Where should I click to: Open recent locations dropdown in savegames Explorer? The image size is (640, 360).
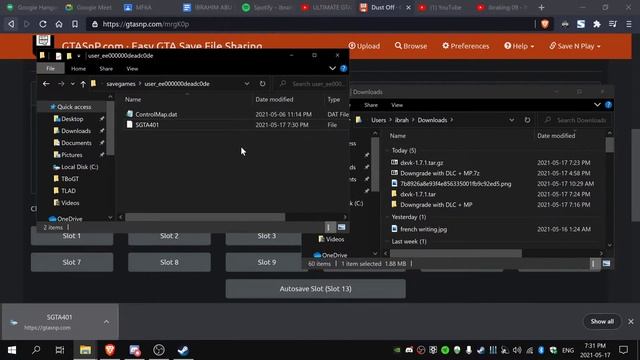click(73, 84)
